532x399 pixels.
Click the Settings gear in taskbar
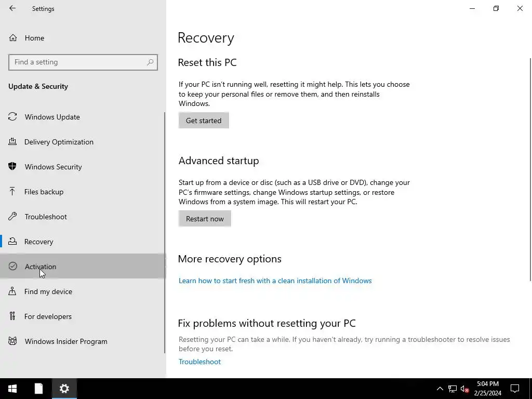coord(64,389)
